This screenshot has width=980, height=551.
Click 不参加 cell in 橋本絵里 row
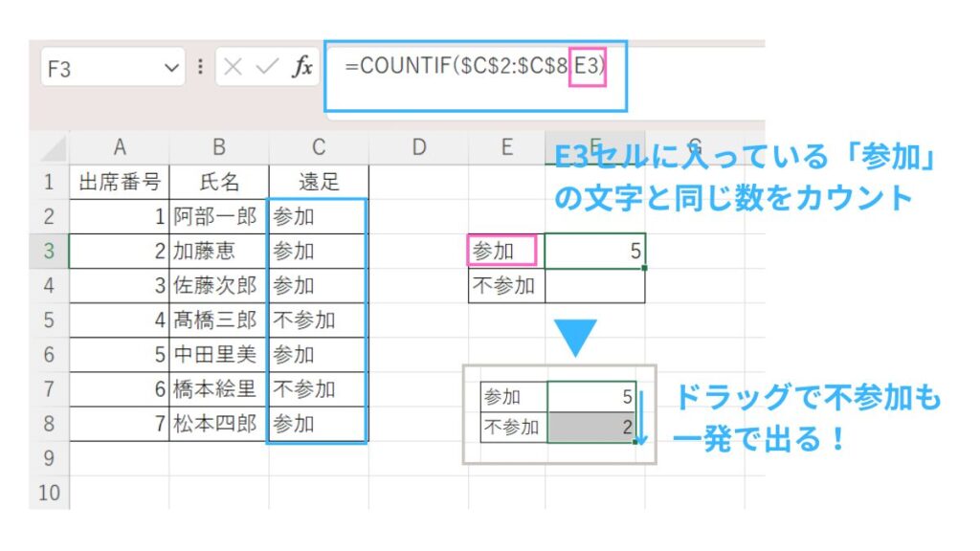(x=318, y=389)
